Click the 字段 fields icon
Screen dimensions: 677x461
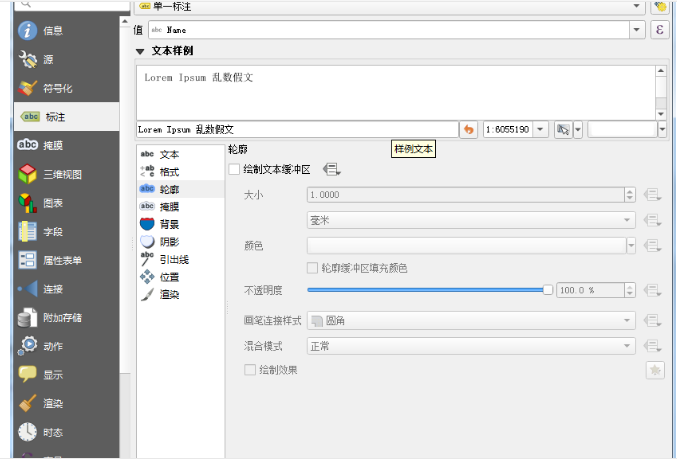coord(28,231)
